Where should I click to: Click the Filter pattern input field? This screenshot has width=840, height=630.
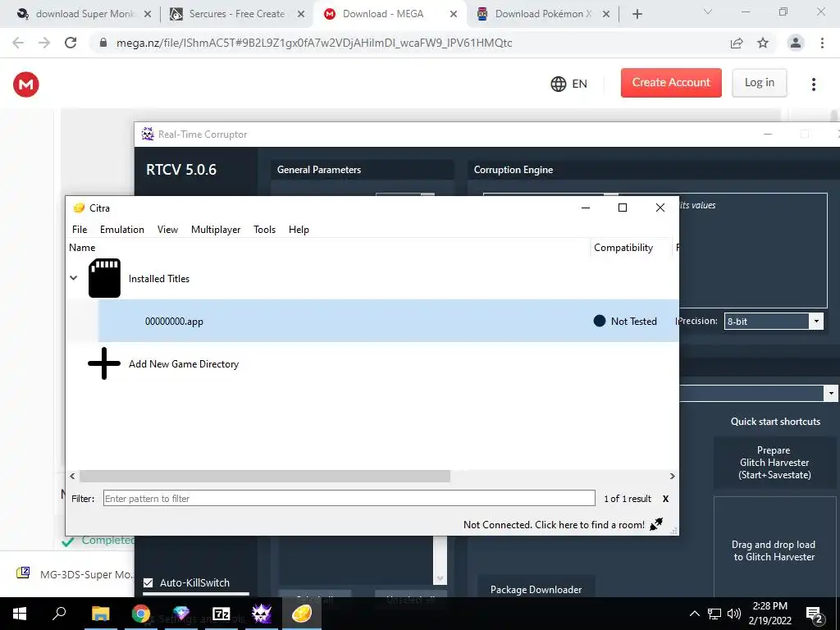pos(349,498)
